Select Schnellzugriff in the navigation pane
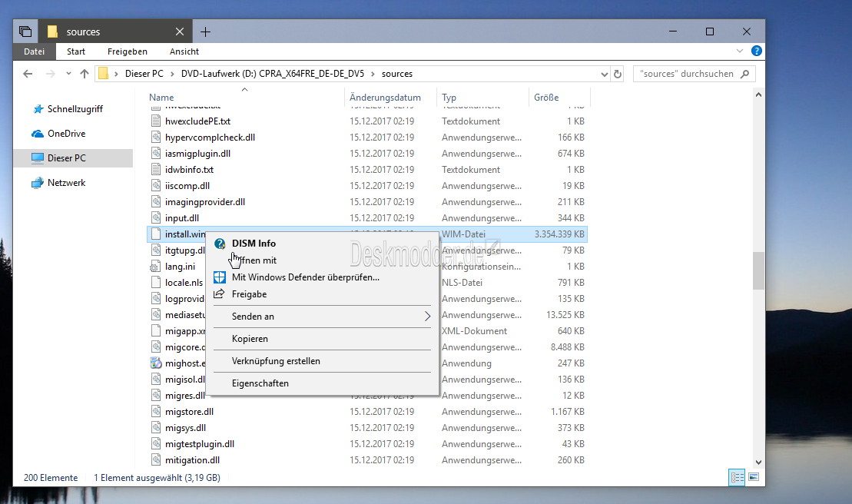Image resolution: width=852 pixels, height=504 pixels. point(75,109)
